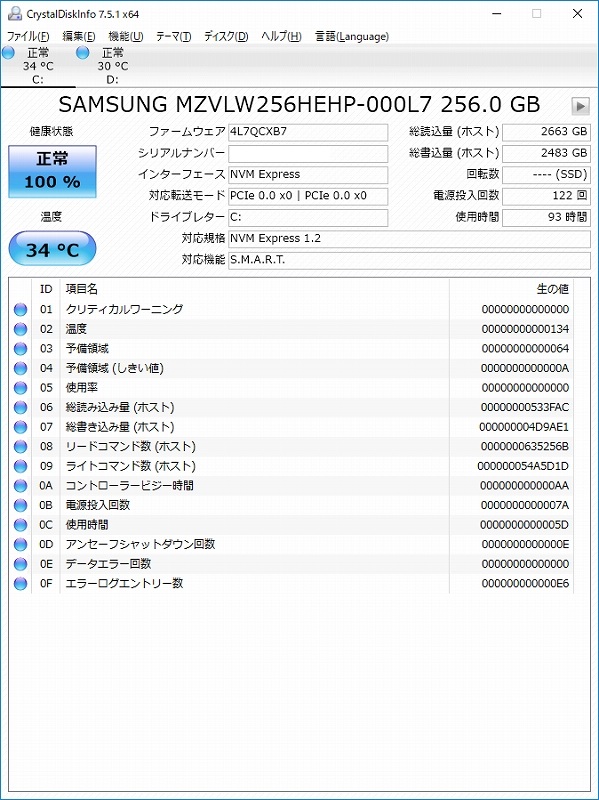Open the テーマ(T) menu
Screen dimensions: 599x800
coord(173,37)
